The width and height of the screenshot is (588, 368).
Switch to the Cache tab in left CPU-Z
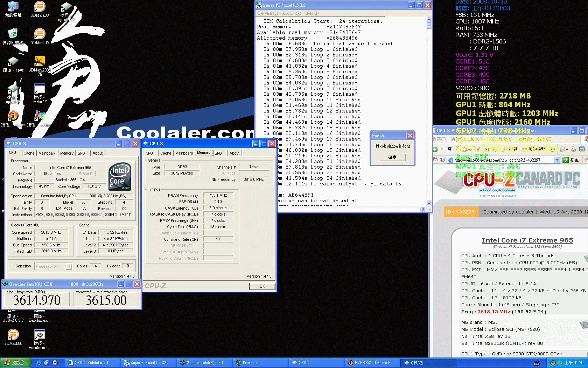[29, 153]
